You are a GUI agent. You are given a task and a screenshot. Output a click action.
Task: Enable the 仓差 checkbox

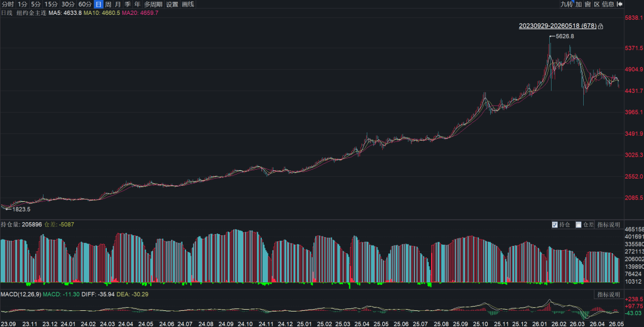coord(578,225)
